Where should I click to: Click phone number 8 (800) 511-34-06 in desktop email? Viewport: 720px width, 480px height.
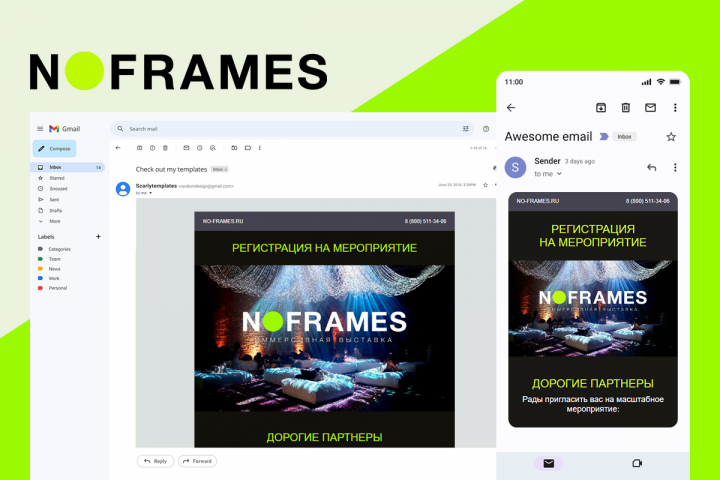[425, 221]
